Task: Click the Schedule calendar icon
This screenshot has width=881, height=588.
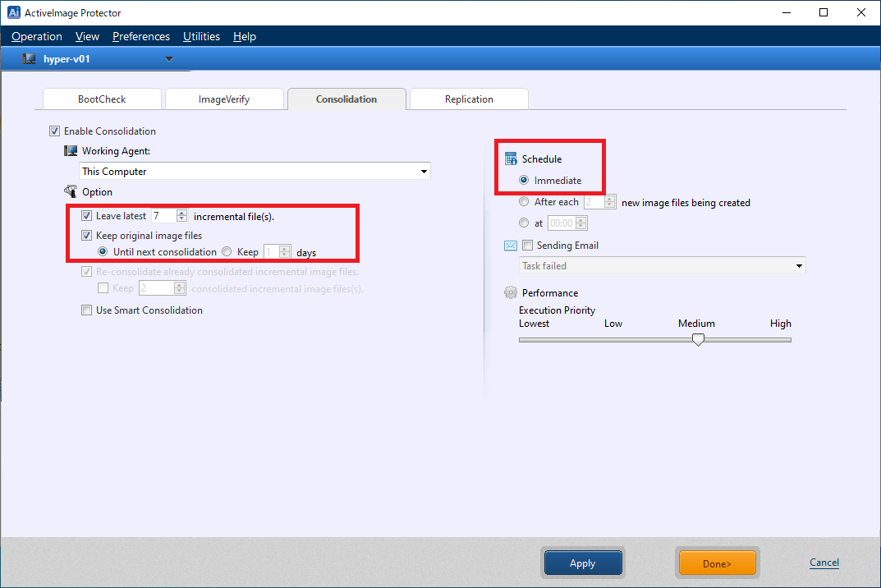Action: point(511,159)
